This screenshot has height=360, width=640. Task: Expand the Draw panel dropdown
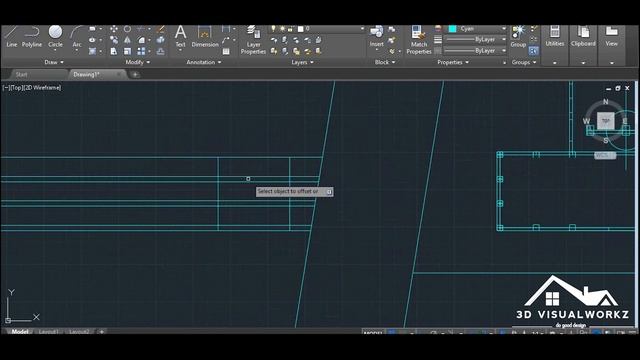click(x=54, y=62)
